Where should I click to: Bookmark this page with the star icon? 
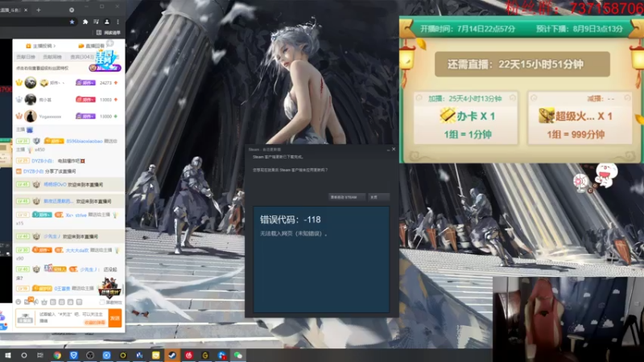72,22
